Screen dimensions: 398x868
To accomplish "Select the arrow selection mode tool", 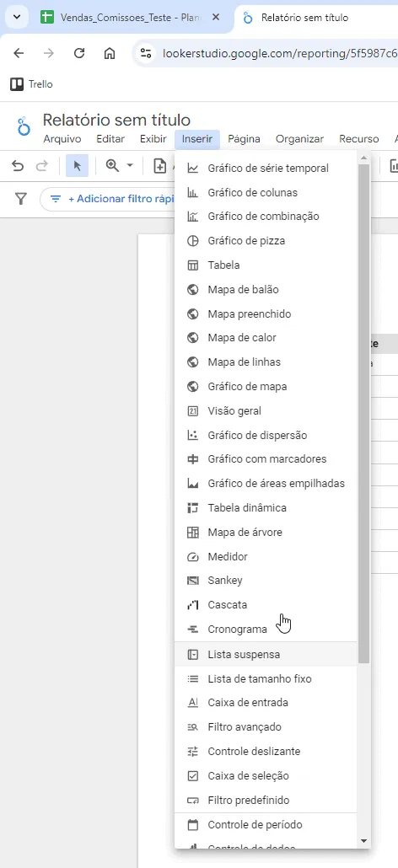I will point(77,166).
